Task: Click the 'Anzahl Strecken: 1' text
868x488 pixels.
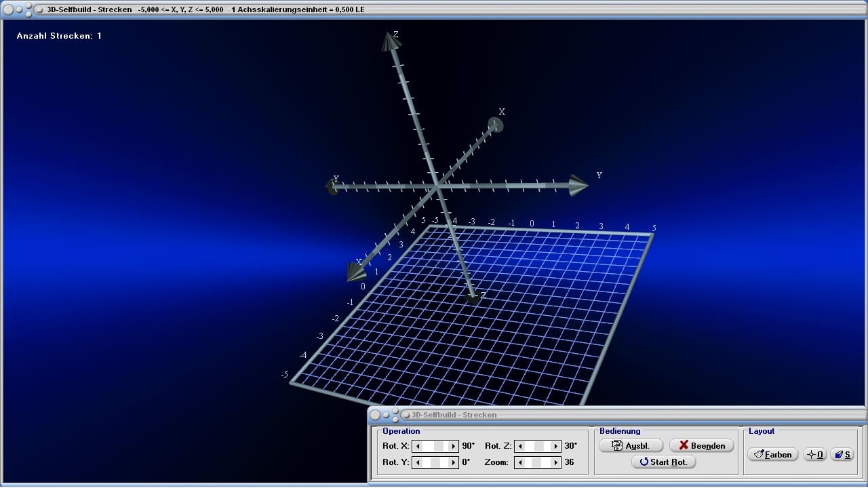Action: pos(59,36)
